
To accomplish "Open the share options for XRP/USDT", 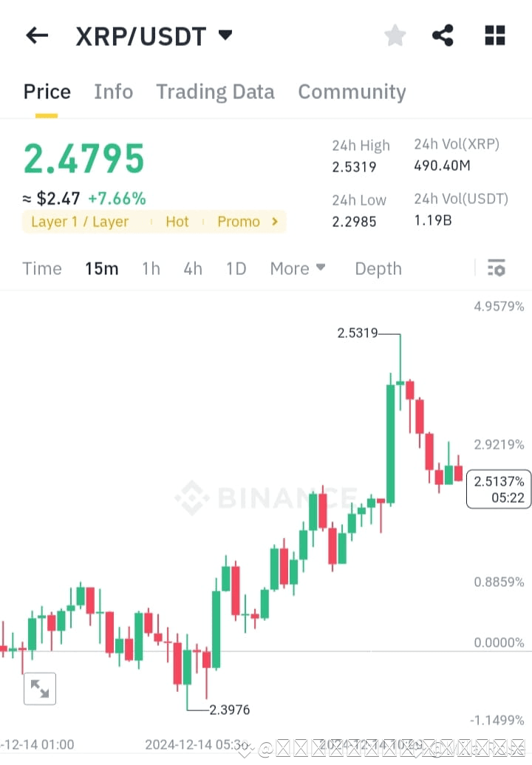I will click(443, 35).
